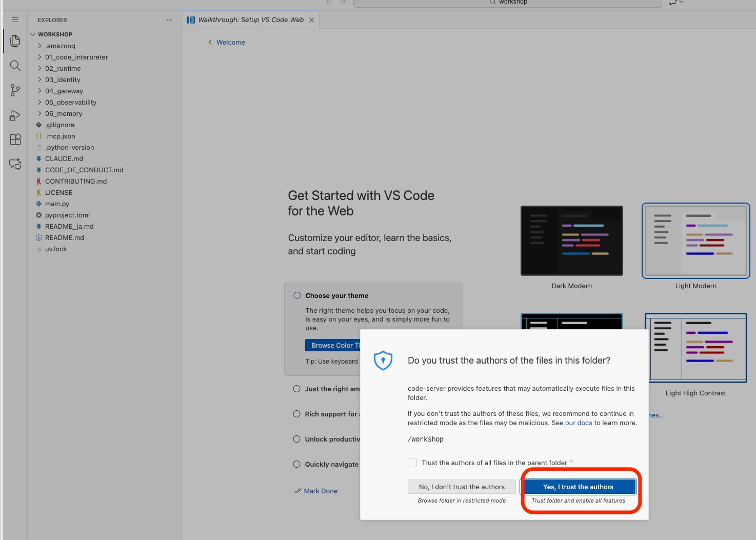756x540 pixels.
Task: Pick the Light High Contrast theme preview
Action: 696,348
